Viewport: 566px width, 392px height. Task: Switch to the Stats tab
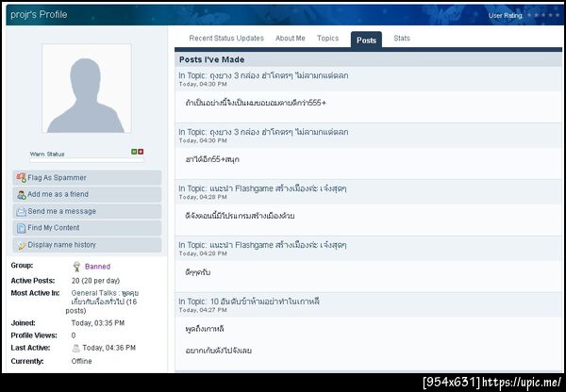[x=402, y=39]
